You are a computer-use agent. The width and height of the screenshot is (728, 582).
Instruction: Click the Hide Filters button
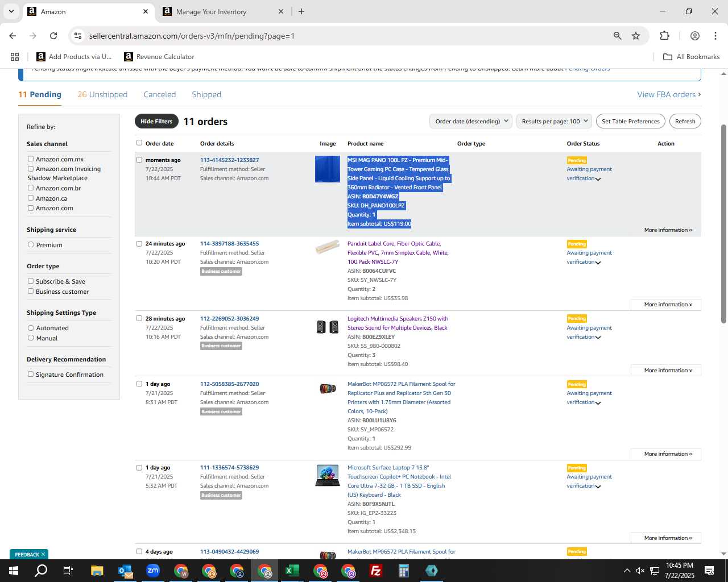(x=156, y=121)
